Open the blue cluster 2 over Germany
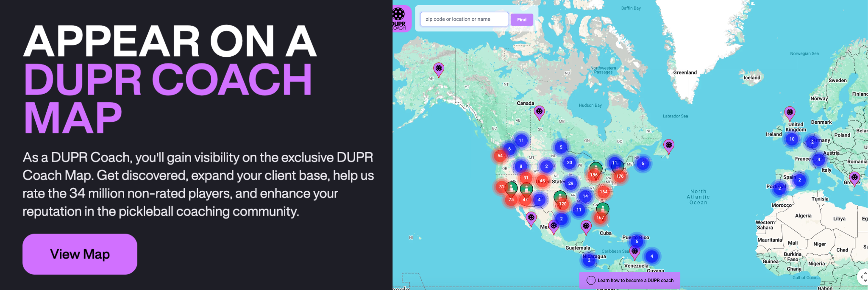 click(812, 142)
